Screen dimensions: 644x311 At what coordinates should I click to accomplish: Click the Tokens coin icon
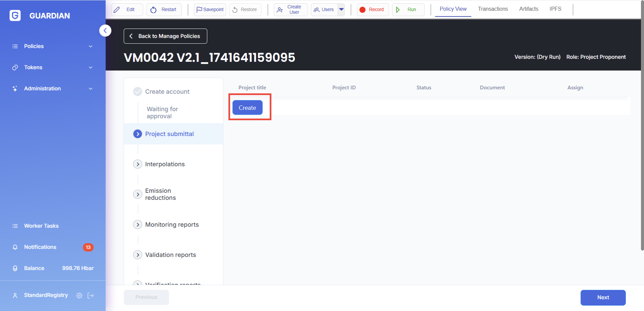pyautogui.click(x=15, y=68)
